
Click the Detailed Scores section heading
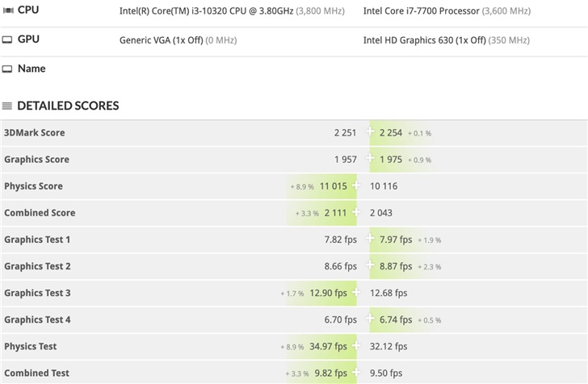tap(68, 106)
